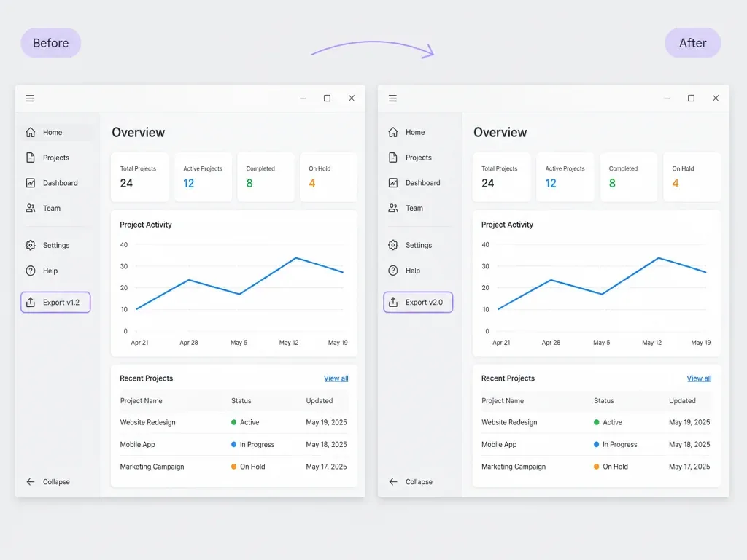Click Marketing Campaign project name in After window
The image size is (747, 560).
tap(514, 467)
